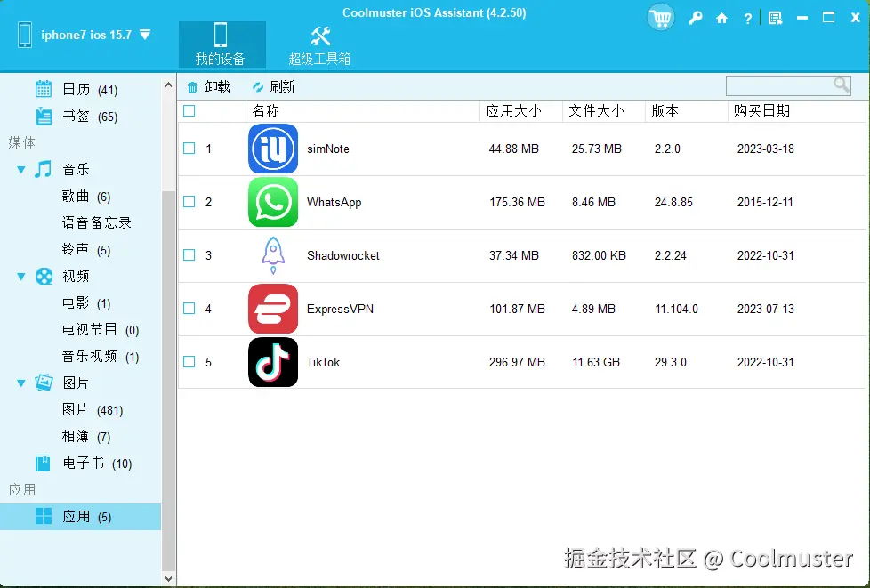This screenshot has width=870, height=588.
Task: Open the iphone7 device dropdown arrow
Action: pyautogui.click(x=145, y=35)
